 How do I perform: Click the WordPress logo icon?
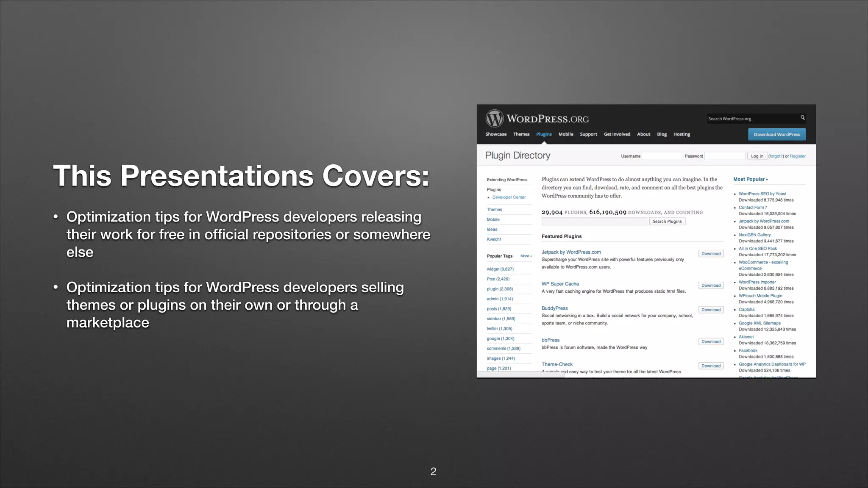[494, 119]
